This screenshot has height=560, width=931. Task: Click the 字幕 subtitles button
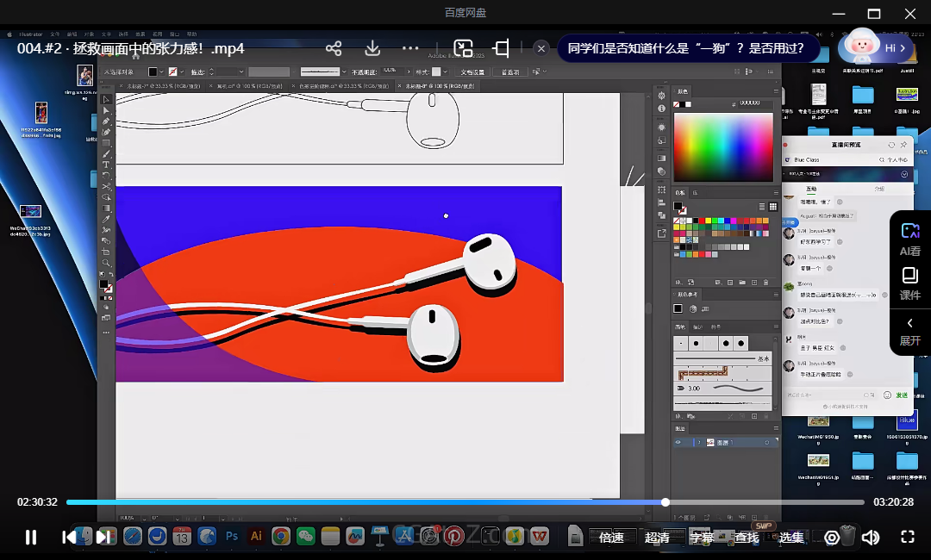coord(702,538)
